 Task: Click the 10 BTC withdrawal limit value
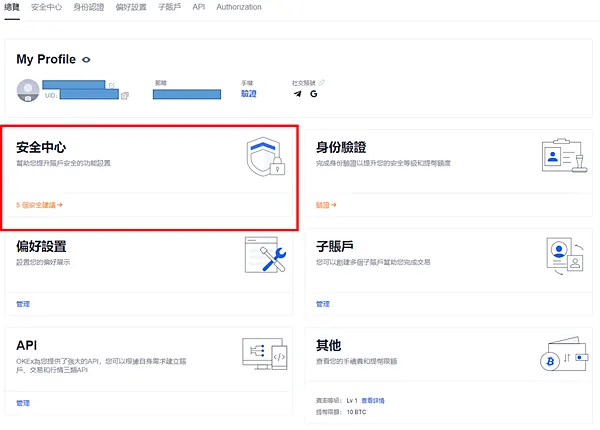[x=356, y=412]
